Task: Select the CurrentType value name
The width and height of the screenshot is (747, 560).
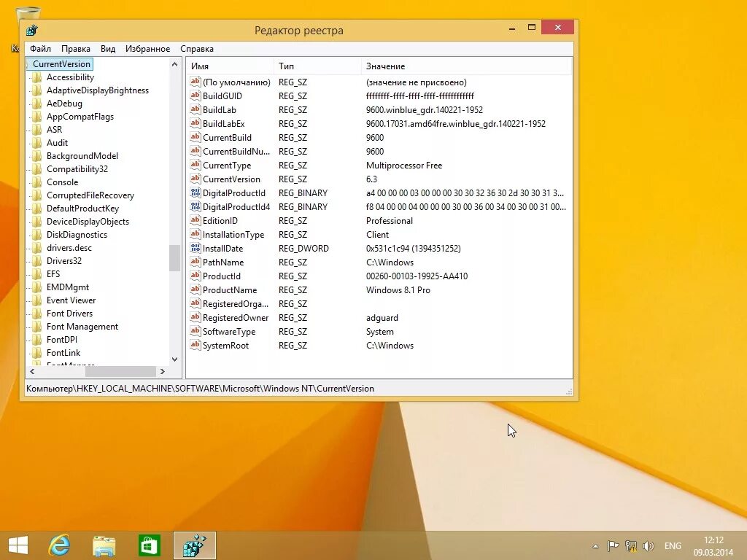Action: 227,166
